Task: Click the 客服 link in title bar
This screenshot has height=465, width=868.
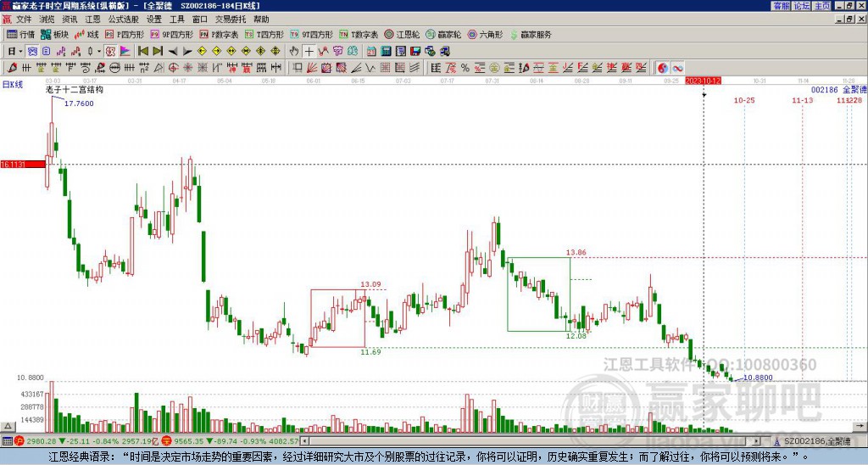Action: (781, 6)
